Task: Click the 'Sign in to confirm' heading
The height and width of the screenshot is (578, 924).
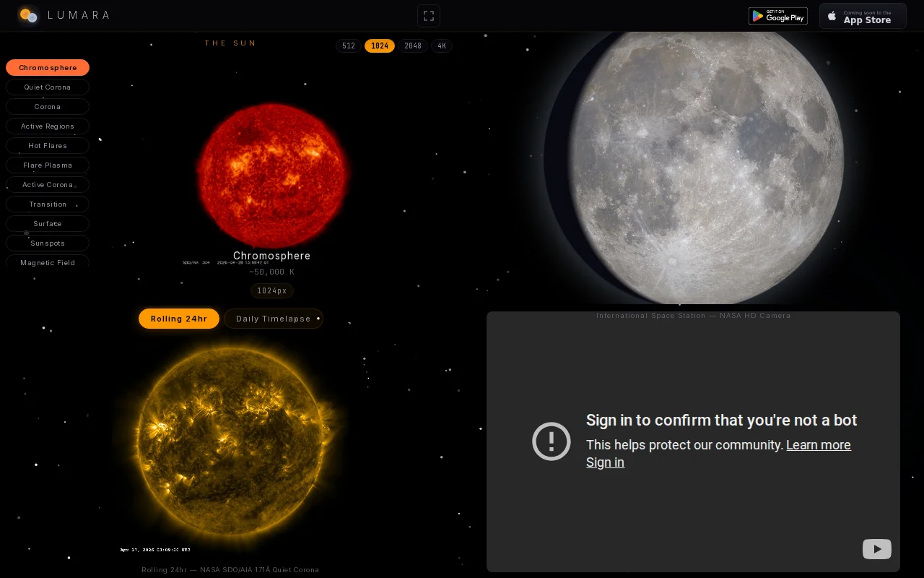Action: tap(721, 420)
